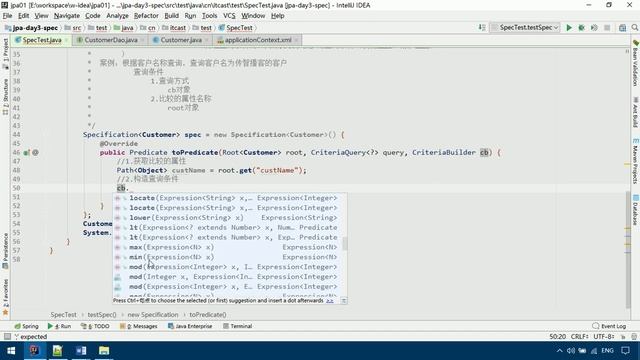Viewport: 640px width, 360px height.
Task: Open the Ant Build side panel
Action: tap(636, 112)
